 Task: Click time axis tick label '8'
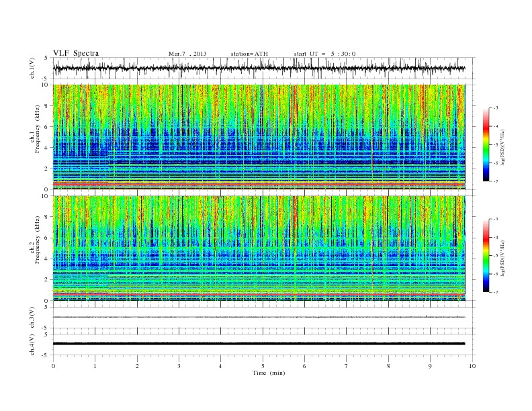click(x=388, y=366)
